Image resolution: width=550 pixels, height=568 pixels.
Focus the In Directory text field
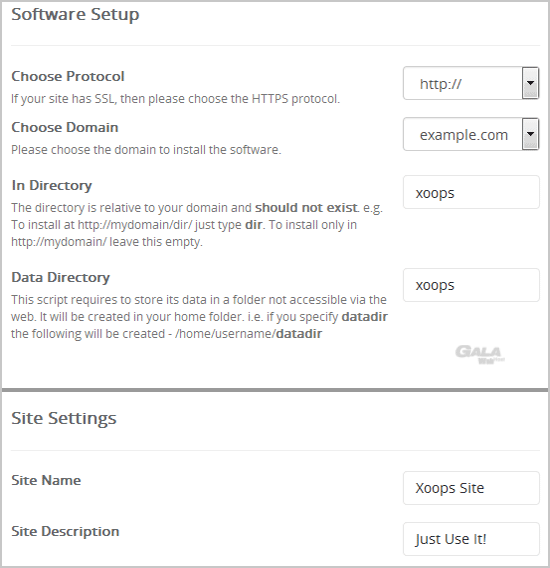click(x=471, y=192)
